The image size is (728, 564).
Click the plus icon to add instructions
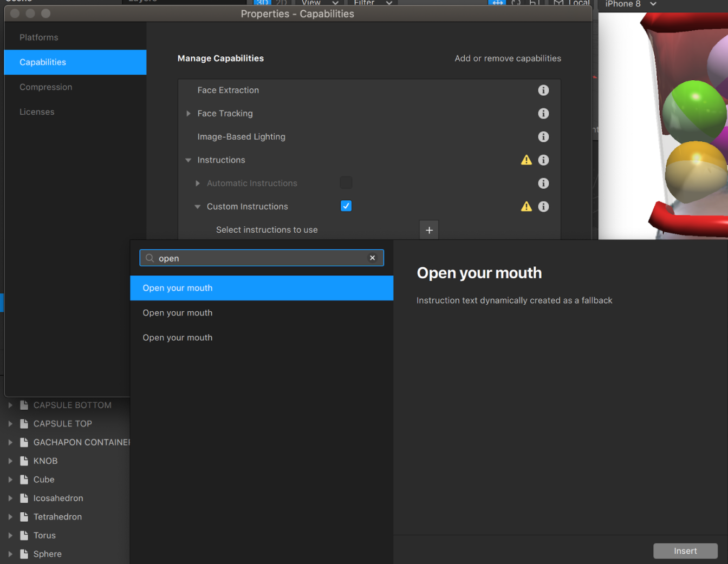coord(429,230)
